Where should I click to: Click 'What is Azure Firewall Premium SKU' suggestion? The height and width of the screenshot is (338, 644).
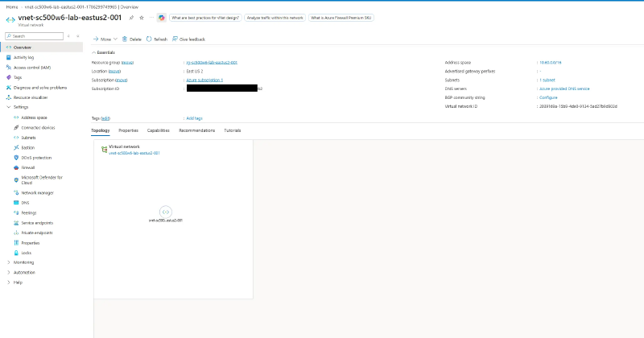[341, 18]
